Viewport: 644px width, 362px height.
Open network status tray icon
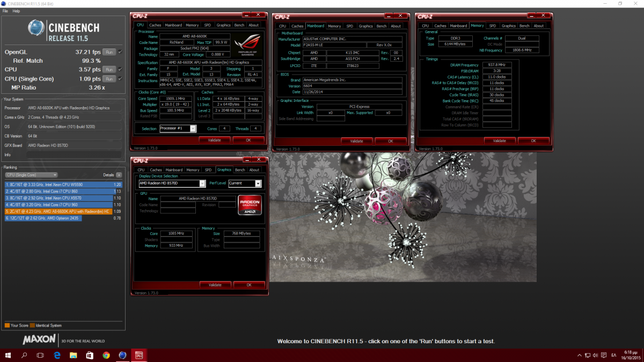[588, 356]
